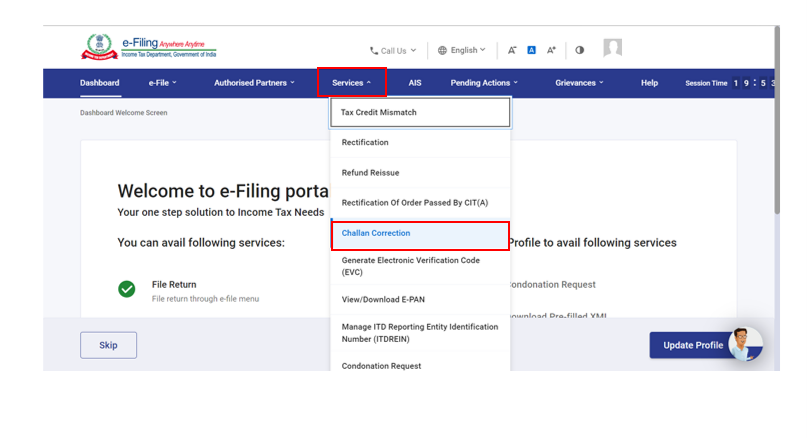
Task: Toggle the high contrast mode icon
Action: [x=580, y=50]
